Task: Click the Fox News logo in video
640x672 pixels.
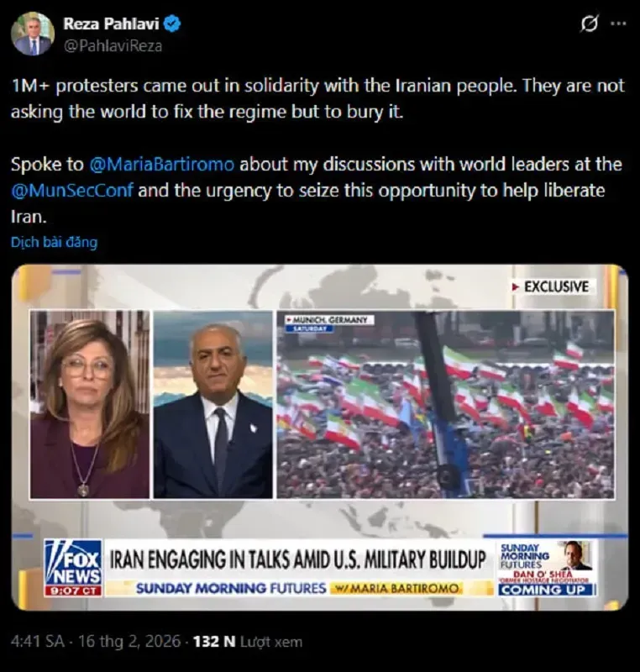Action: [x=73, y=568]
